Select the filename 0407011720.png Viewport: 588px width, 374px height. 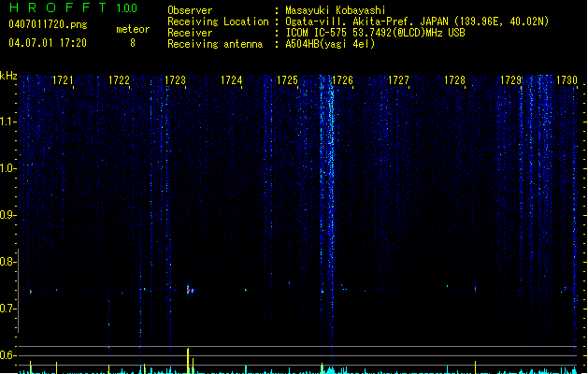click(x=48, y=24)
